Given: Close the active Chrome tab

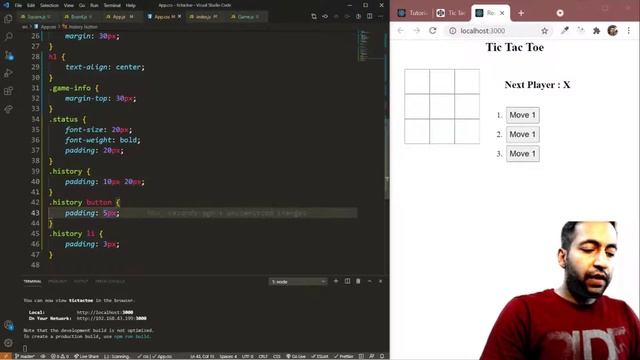Looking at the screenshot, I should 502,13.
